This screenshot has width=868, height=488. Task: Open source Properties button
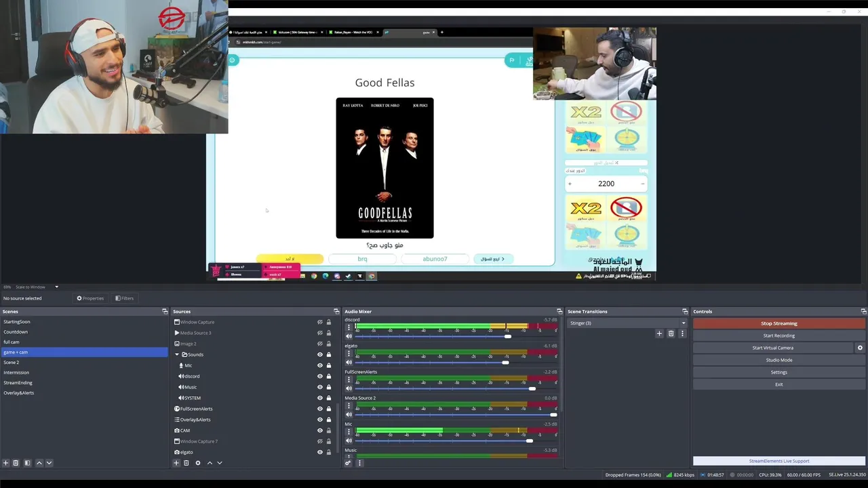pyautogui.click(x=90, y=298)
